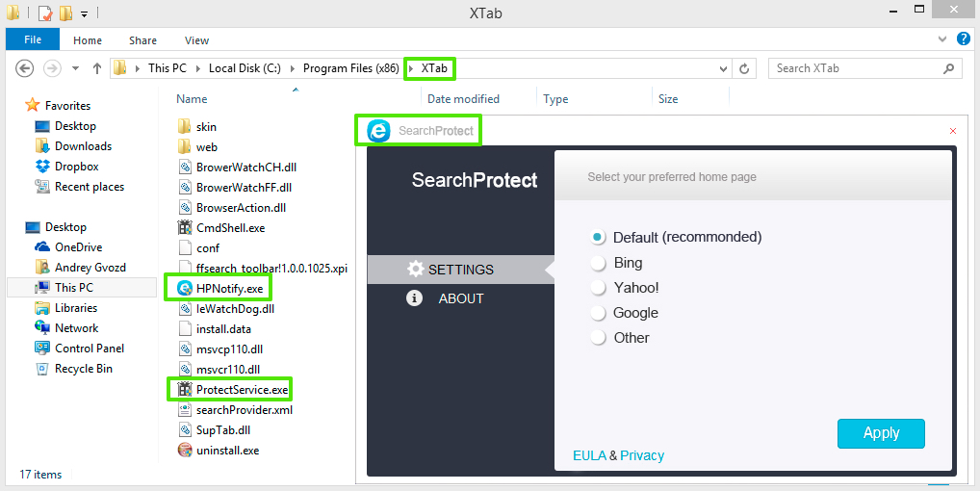Click the Up one level arrow
The image size is (980, 491).
pos(97,68)
